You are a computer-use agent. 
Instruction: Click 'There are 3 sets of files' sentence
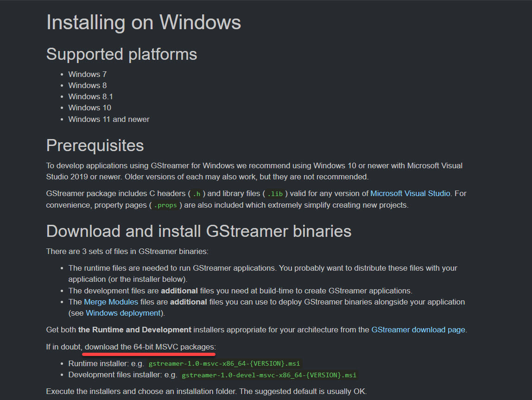(x=127, y=251)
